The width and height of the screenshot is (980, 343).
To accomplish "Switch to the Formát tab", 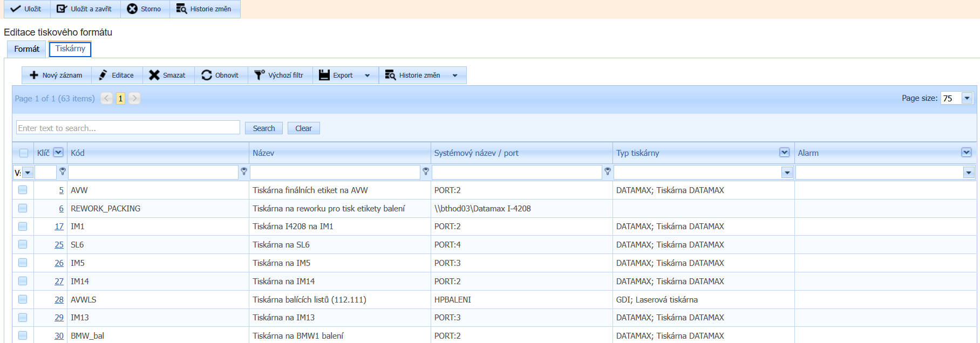I will pyautogui.click(x=26, y=49).
